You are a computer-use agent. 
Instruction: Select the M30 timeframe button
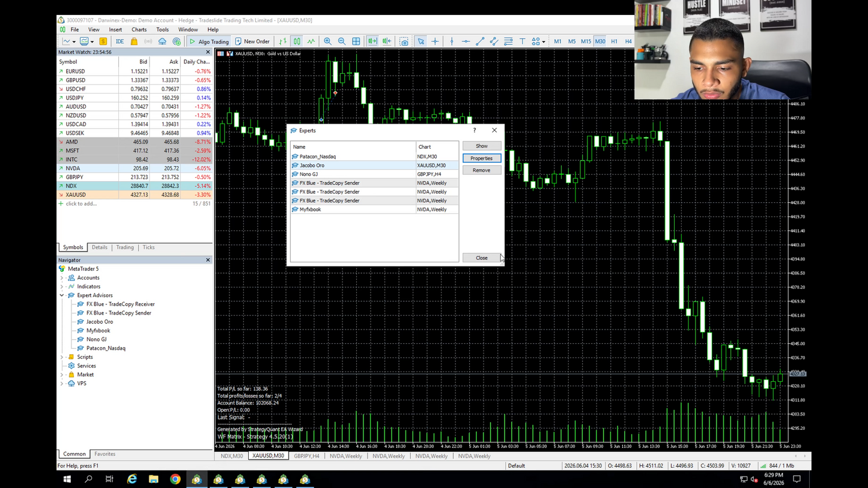600,41
